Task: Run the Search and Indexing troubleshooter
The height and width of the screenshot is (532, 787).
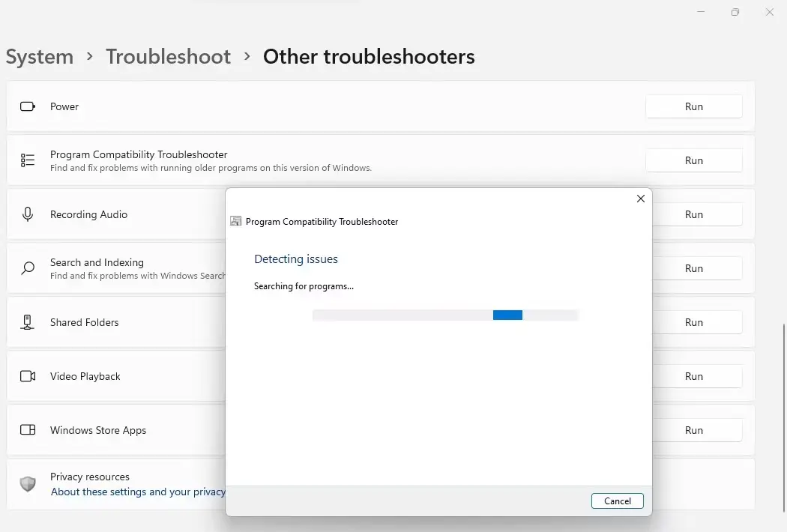Action: 697,268
